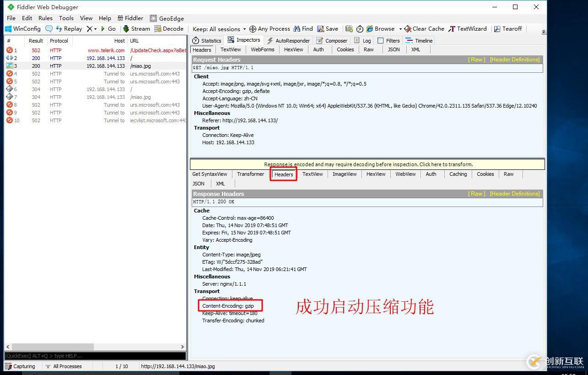Image resolution: width=588 pixels, height=375 pixels.
Task: Open the Rules menu
Action: tap(45, 18)
